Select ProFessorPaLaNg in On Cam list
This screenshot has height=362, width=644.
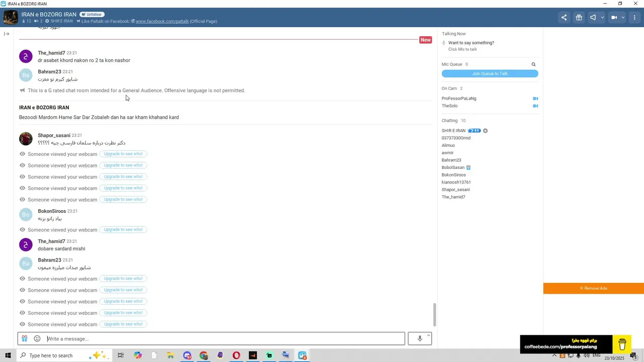[x=459, y=99]
